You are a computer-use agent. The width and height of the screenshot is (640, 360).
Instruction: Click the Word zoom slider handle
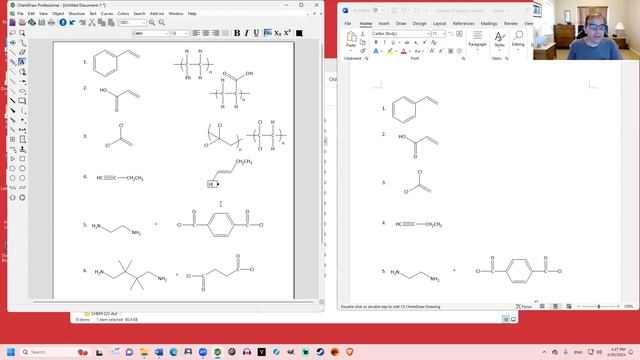point(598,306)
